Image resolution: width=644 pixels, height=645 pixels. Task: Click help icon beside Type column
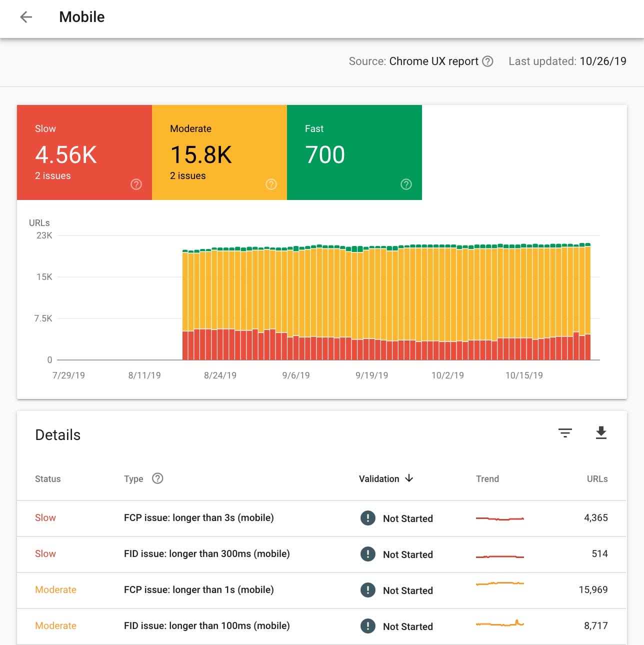pos(157,478)
